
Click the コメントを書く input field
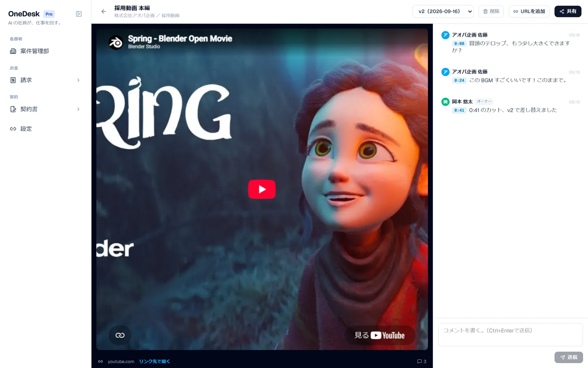510,335
